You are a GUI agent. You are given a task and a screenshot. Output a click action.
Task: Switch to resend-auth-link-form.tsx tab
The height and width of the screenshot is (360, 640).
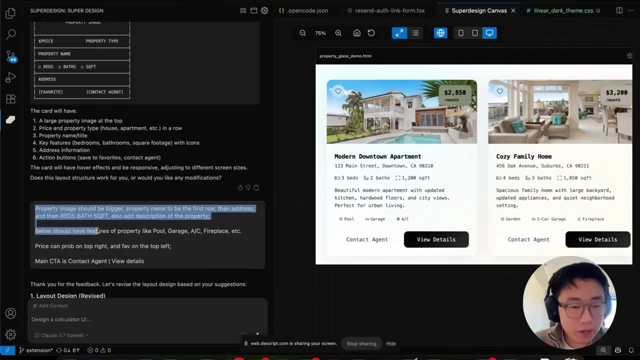click(x=386, y=11)
